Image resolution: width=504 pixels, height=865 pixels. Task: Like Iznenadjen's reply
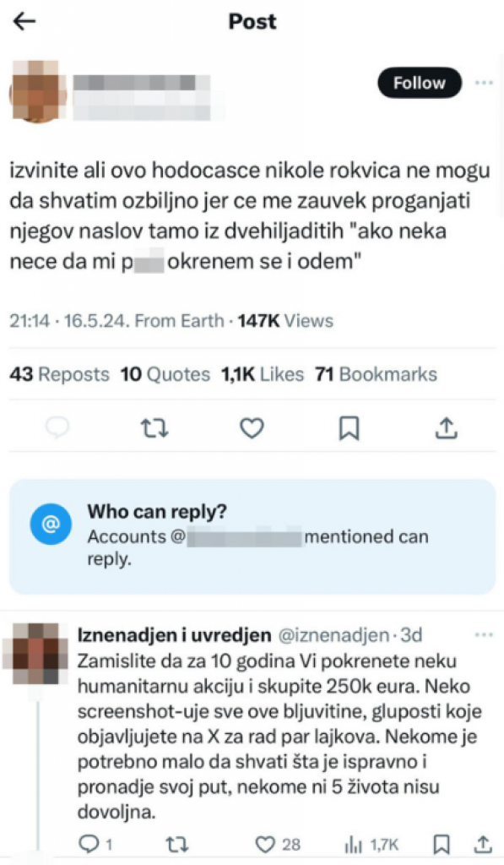[267, 843]
